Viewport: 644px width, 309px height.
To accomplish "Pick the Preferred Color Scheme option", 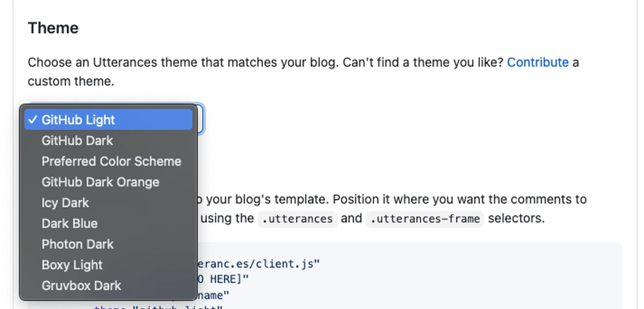I will tap(109, 161).
